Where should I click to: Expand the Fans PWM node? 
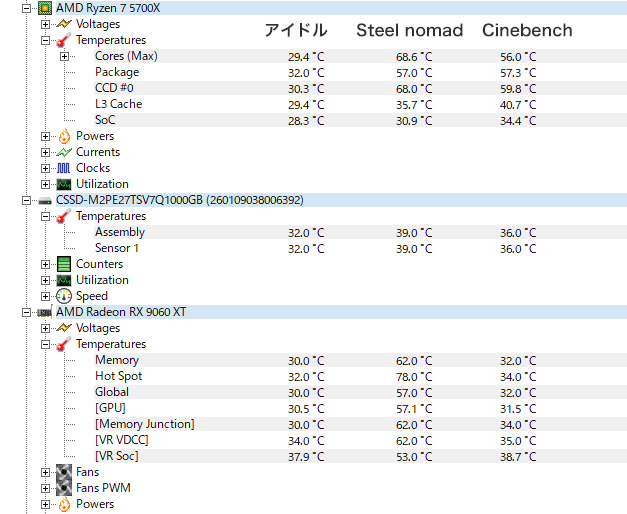[45, 488]
